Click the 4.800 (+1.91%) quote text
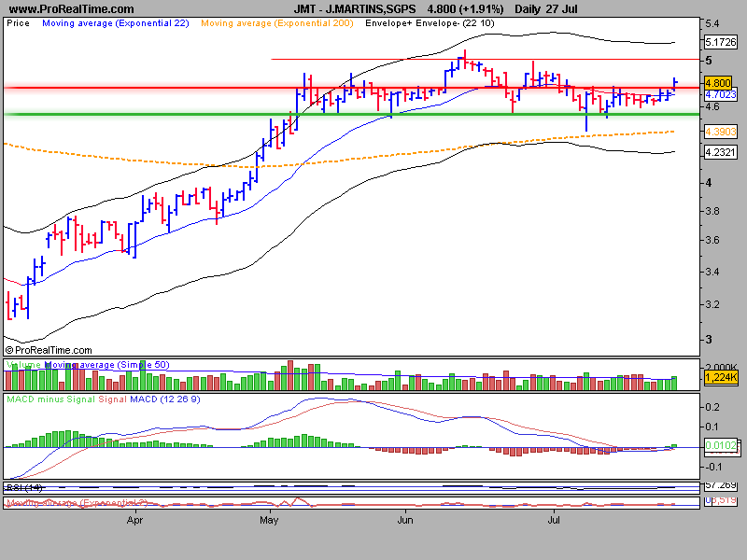The image size is (747, 560). coord(465,9)
